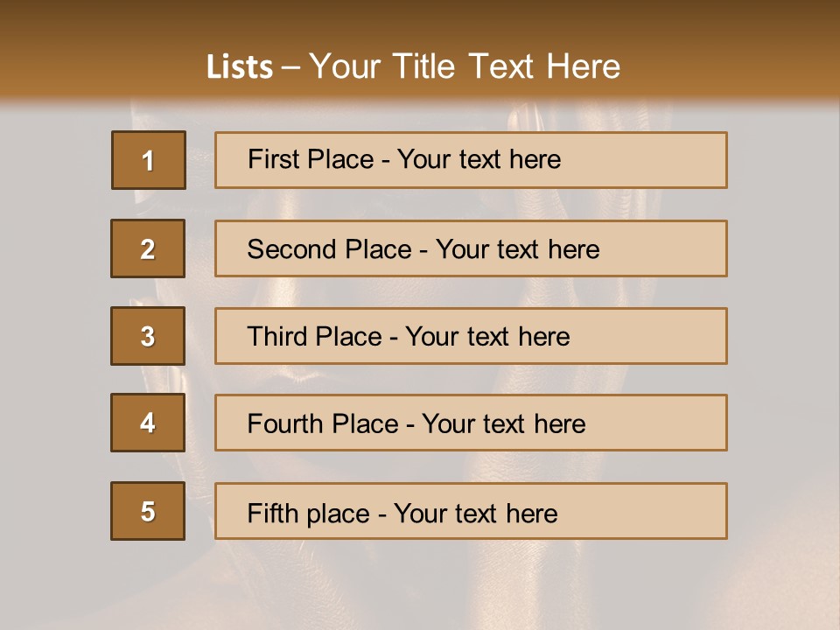Place cursor on the word 'Third'

point(275,337)
